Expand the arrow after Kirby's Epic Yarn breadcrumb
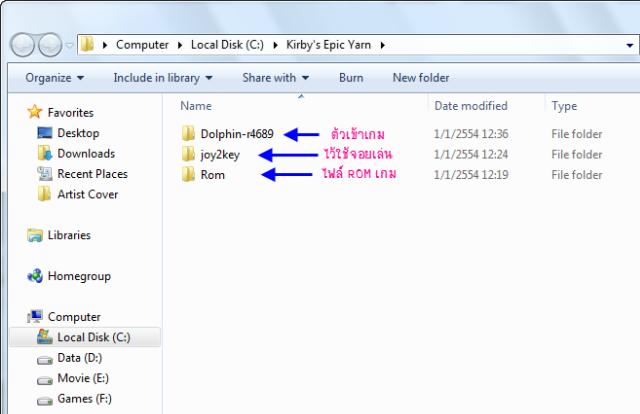Viewport: 640px width, 414px height. pos(382,45)
